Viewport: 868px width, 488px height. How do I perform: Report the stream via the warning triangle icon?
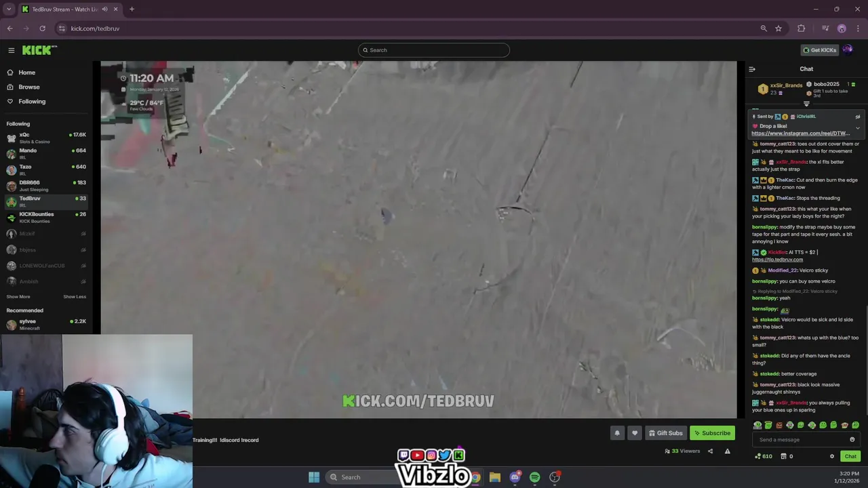[727, 451]
